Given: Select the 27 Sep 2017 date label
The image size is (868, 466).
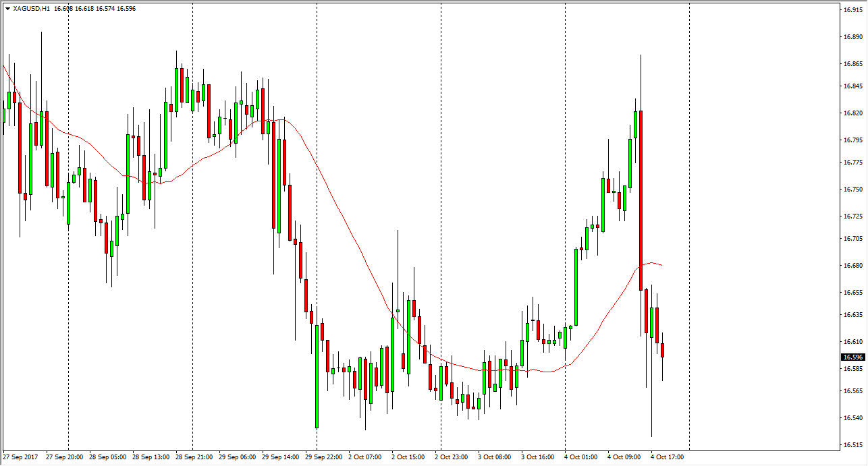Looking at the screenshot, I should [20, 457].
